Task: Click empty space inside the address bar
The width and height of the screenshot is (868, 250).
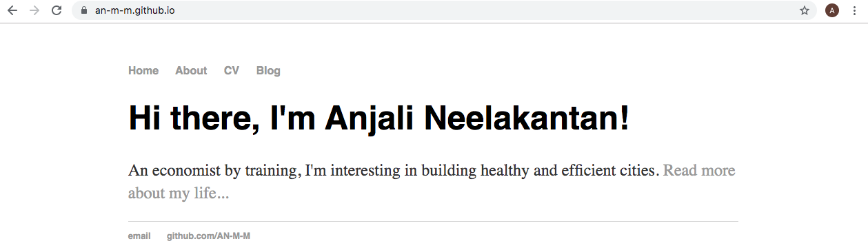Action: point(483,10)
